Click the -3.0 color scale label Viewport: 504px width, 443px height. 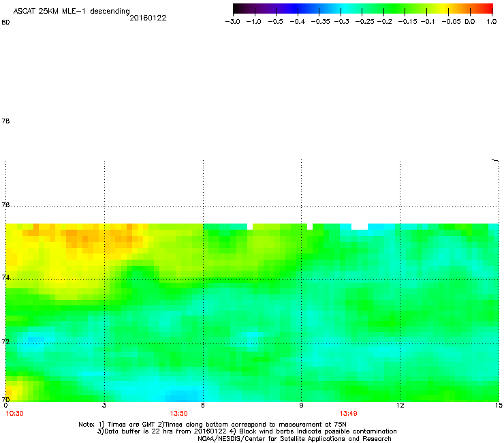pos(232,22)
